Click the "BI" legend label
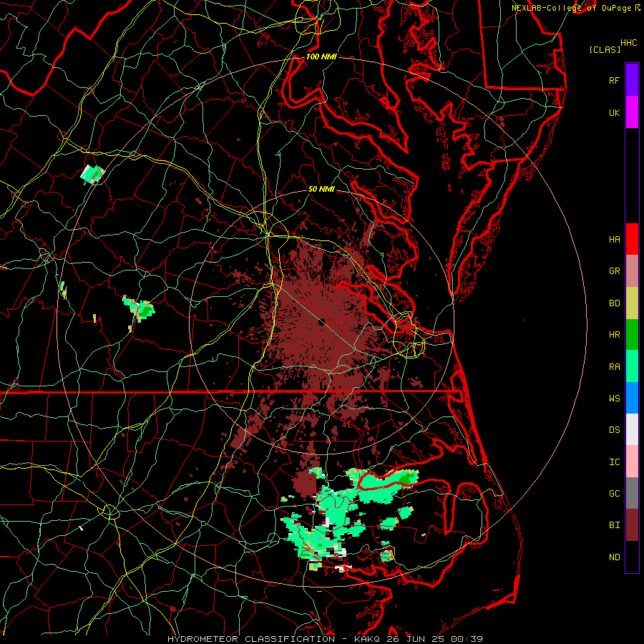Viewport: 644px width, 644px height. click(614, 525)
